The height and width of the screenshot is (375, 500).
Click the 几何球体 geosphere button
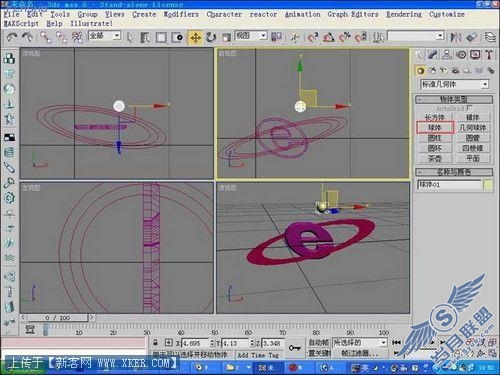tap(473, 127)
